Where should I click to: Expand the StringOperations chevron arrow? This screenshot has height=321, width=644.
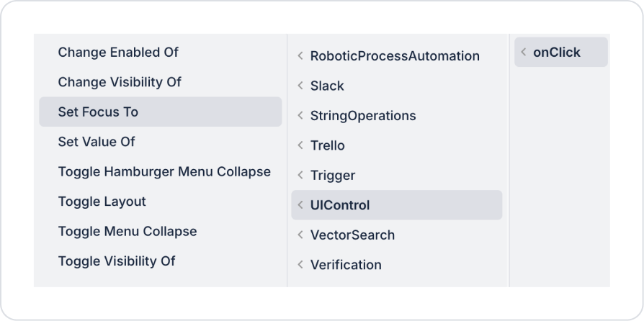point(300,116)
